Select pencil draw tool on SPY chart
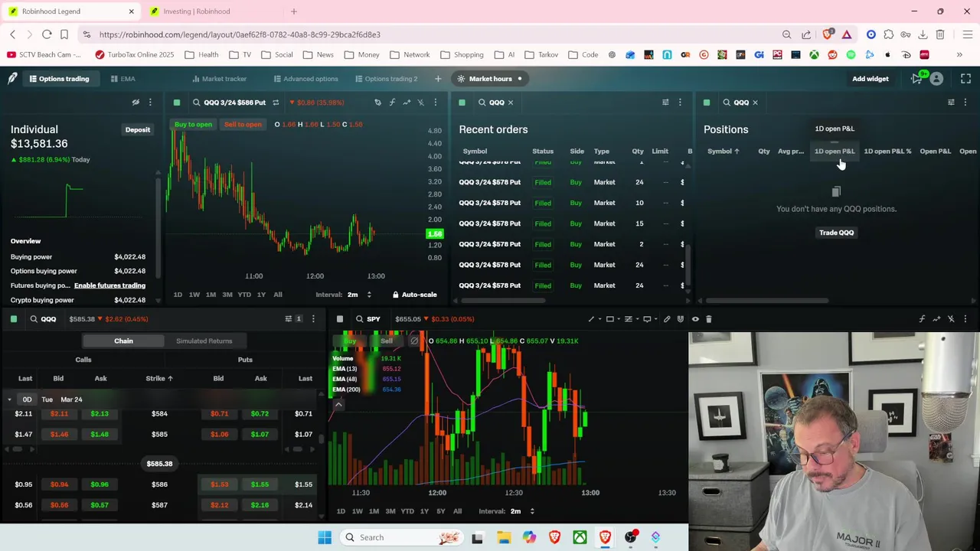 (x=667, y=319)
